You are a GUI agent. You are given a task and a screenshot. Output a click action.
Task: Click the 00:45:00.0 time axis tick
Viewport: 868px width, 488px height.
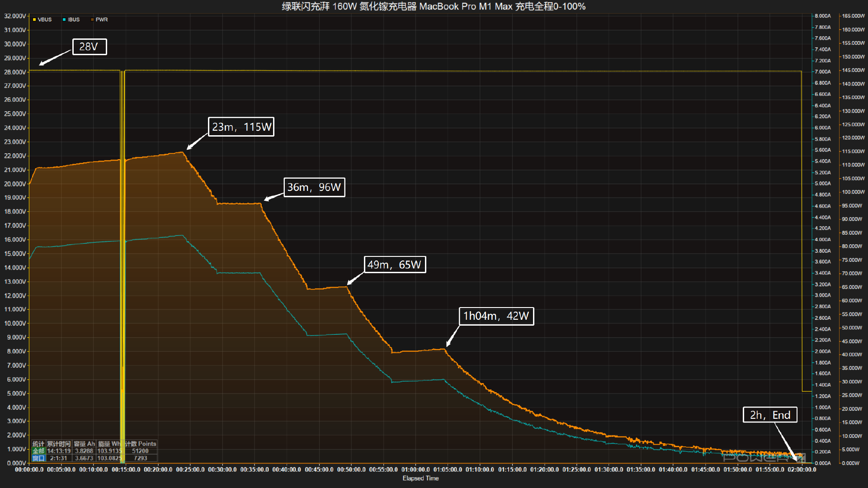coord(319,469)
